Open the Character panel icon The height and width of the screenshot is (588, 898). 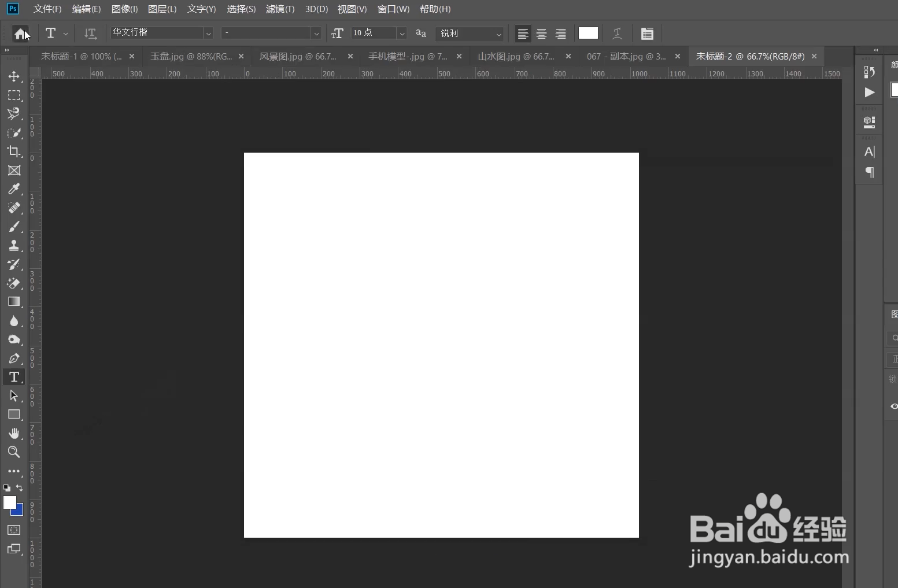coord(869,152)
